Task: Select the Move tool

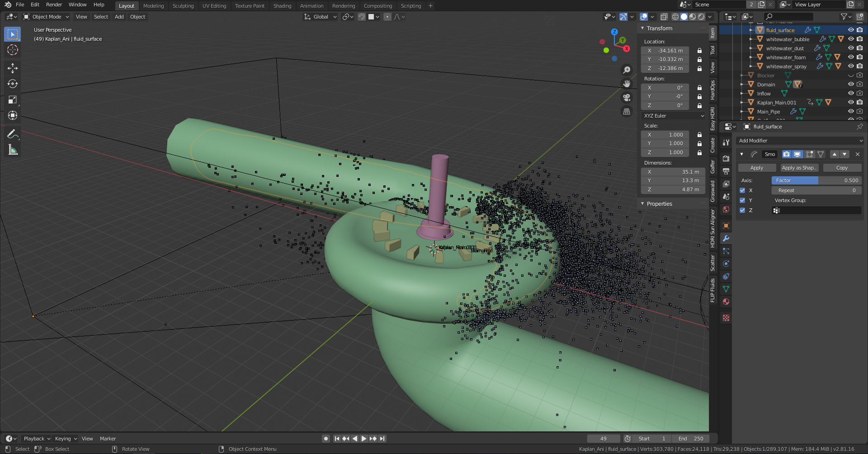Action: (x=13, y=68)
